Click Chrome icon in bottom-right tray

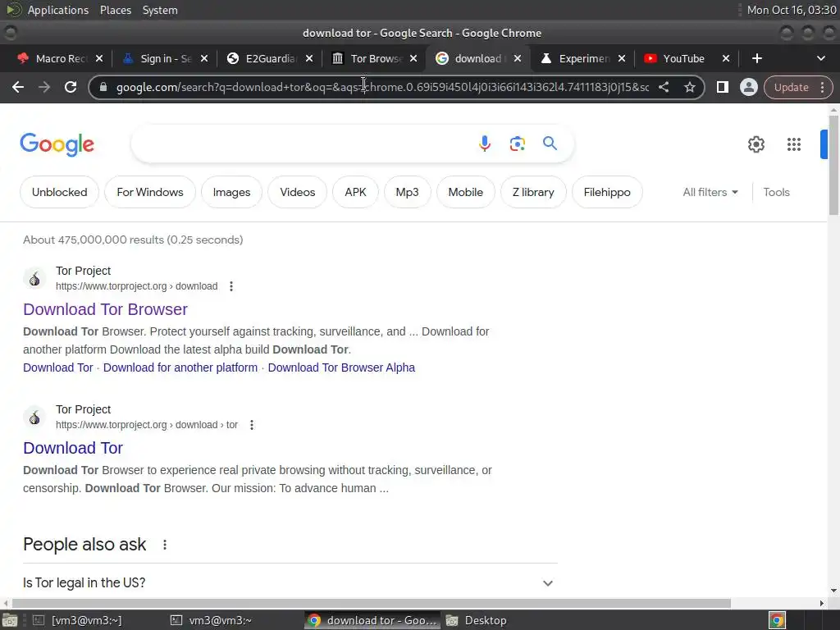(x=777, y=620)
